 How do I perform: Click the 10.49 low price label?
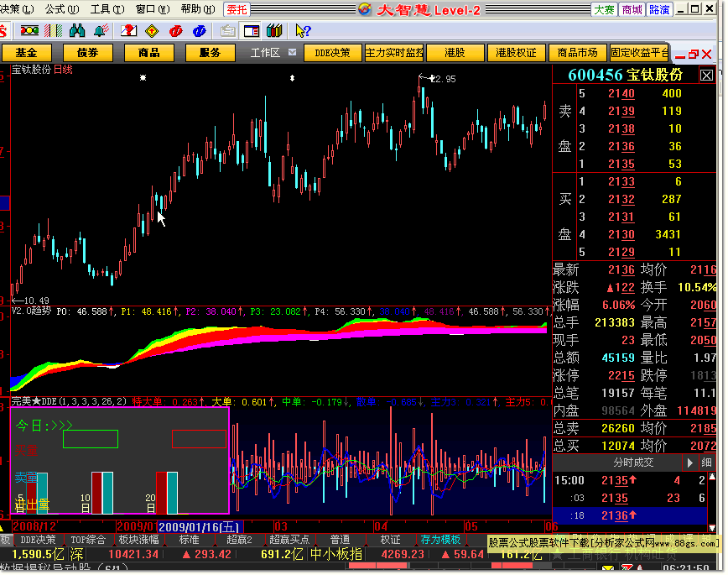36,301
